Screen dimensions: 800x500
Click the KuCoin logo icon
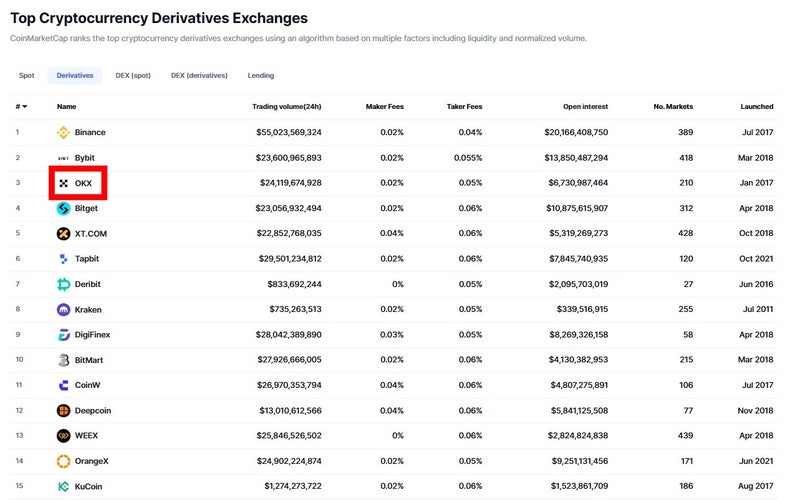[63, 487]
